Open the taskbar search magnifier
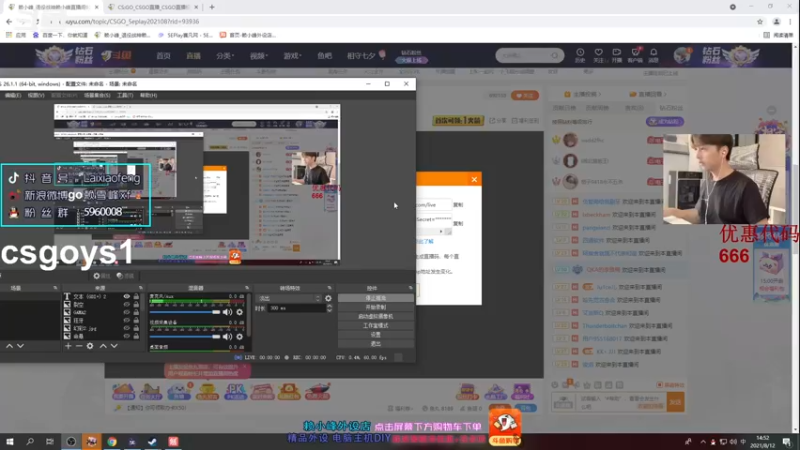This screenshot has width=800, height=450. tap(30, 441)
